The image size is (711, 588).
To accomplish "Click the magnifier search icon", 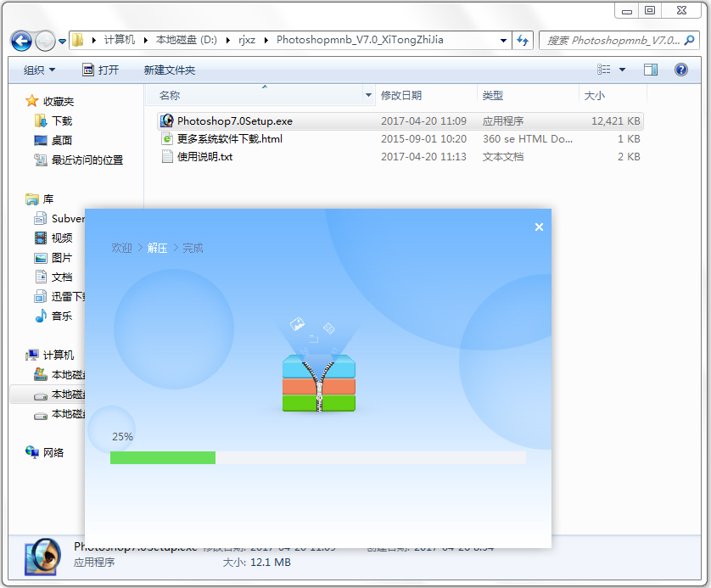I will [689, 41].
